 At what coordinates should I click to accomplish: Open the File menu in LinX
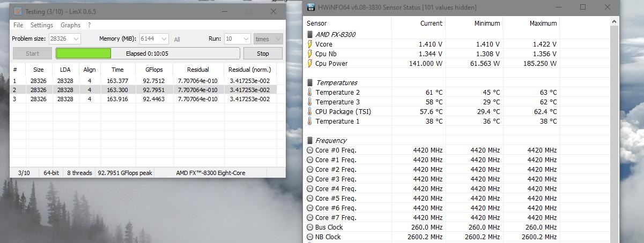(18, 25)
